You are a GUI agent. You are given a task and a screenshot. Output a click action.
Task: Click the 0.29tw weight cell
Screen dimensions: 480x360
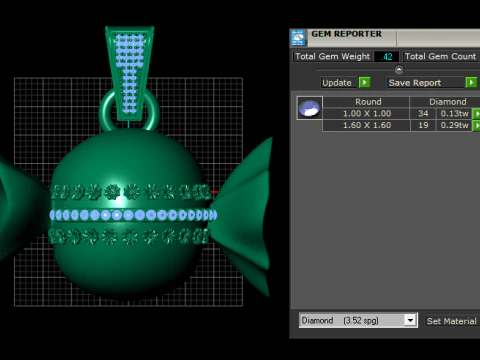click(454, 125)
